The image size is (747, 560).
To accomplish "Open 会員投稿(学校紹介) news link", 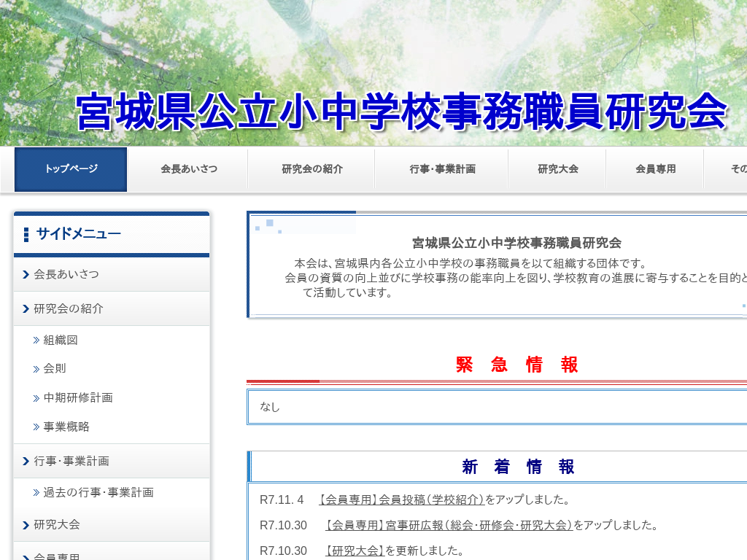I will tap(402, 499).
